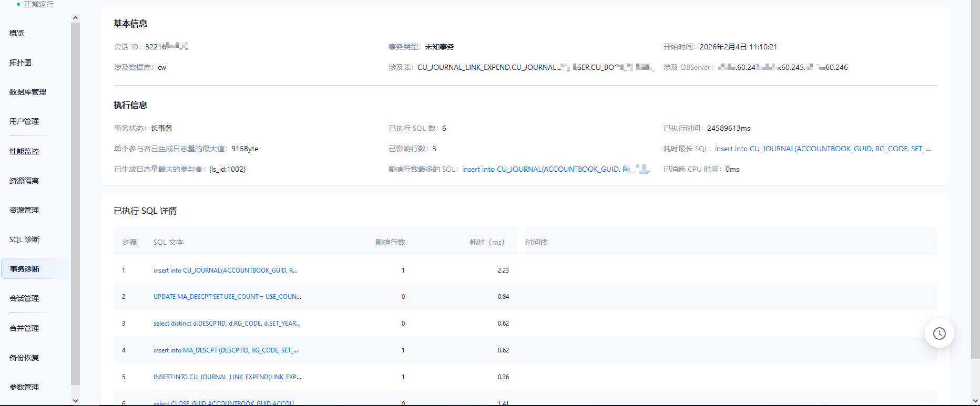Open 性能监控 section
Screen dimensions: 980x406
[24, 151]
